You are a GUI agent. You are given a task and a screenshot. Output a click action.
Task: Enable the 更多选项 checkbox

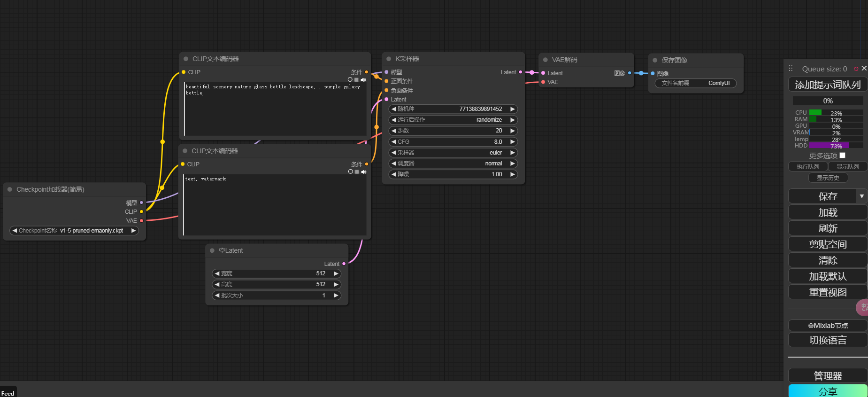tap(842, 155)
